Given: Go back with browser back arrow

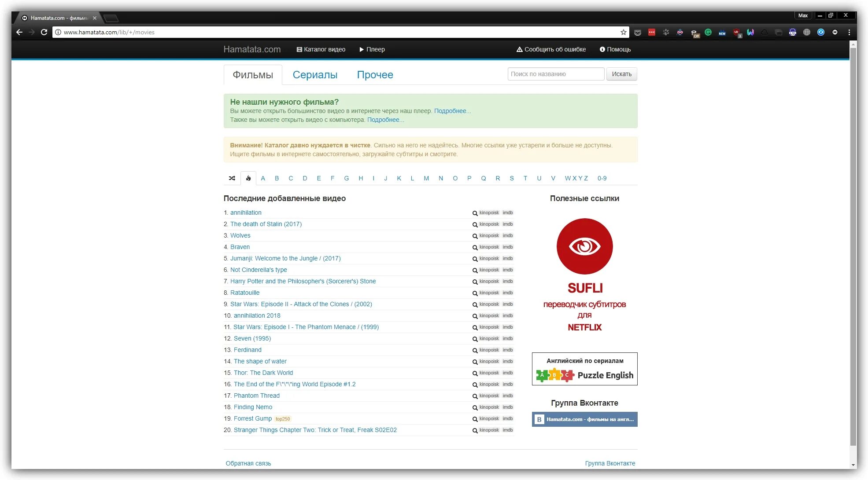Looking at the screenshot, I should coord(19,32).
